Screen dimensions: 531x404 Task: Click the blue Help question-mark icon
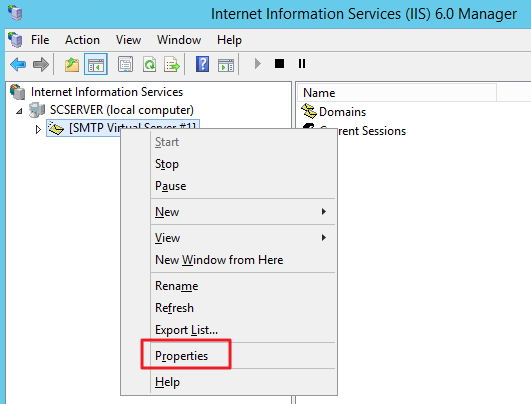202,64
